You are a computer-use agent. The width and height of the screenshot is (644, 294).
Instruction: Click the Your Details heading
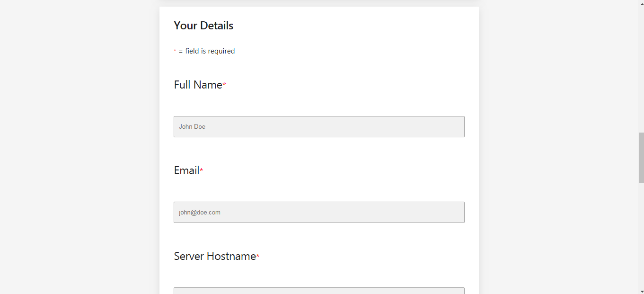pos(203,26)
